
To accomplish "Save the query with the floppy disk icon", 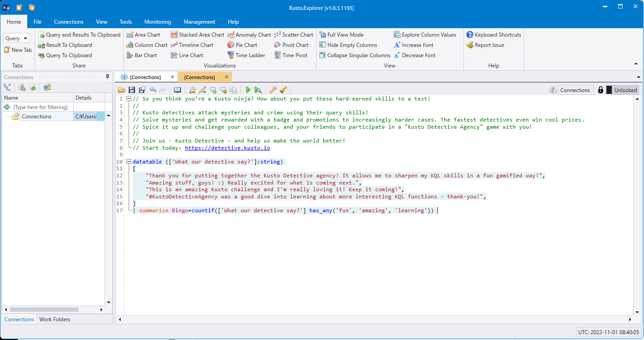I will click(x=132, y=90).
